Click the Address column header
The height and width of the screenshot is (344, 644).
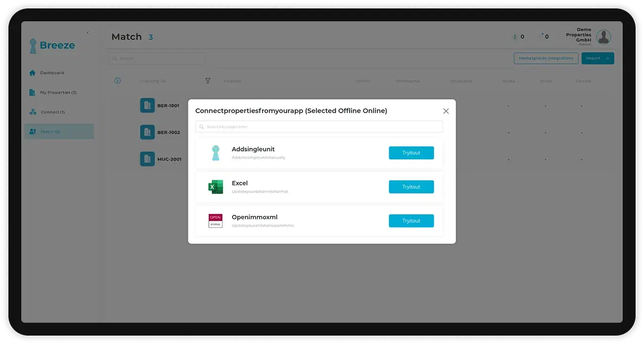232,81
